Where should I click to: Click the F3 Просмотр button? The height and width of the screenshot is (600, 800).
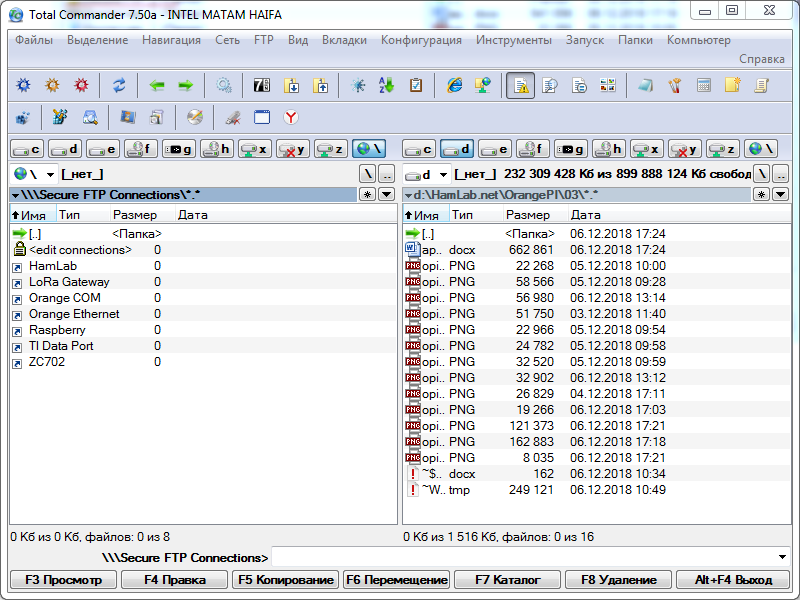tap(63, 580)
